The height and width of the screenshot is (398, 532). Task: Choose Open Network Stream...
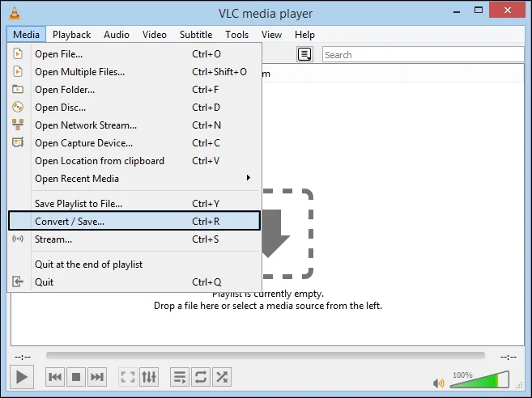(x=134, y=125)
